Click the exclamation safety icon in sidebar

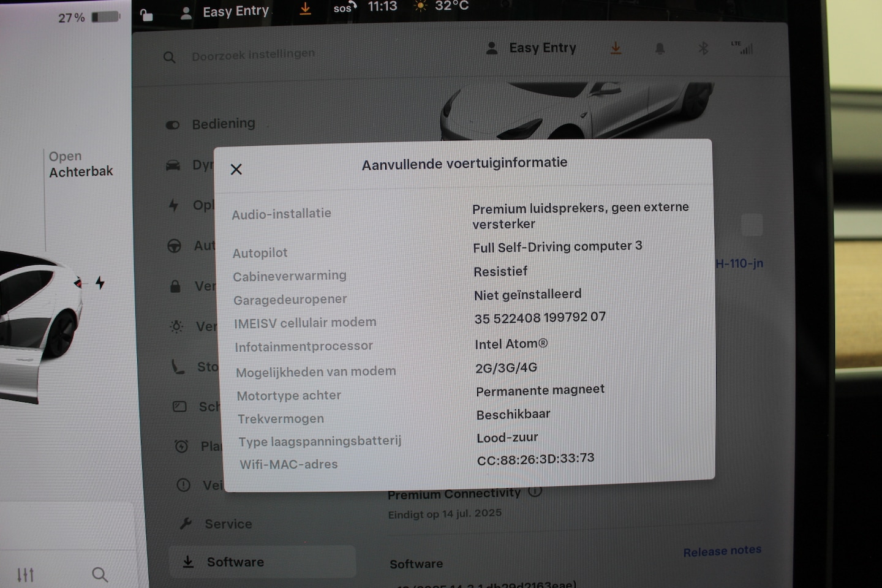click(x=183, y=485)
